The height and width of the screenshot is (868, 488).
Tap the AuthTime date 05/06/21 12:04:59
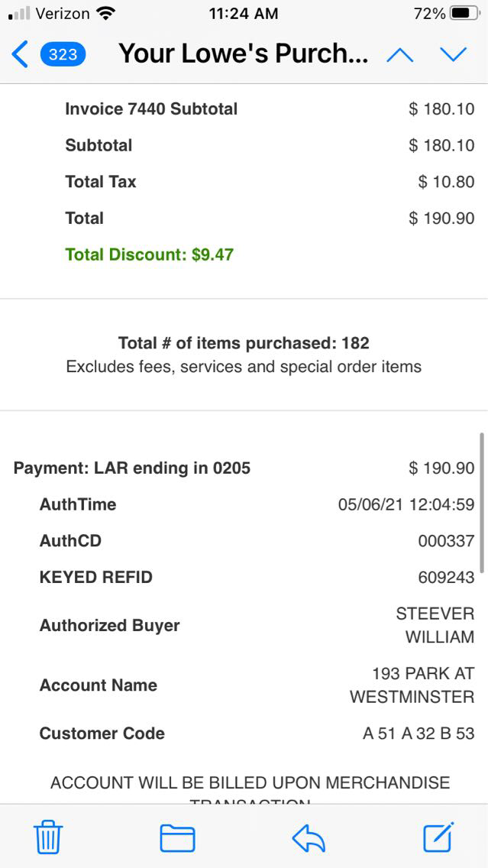406,505
